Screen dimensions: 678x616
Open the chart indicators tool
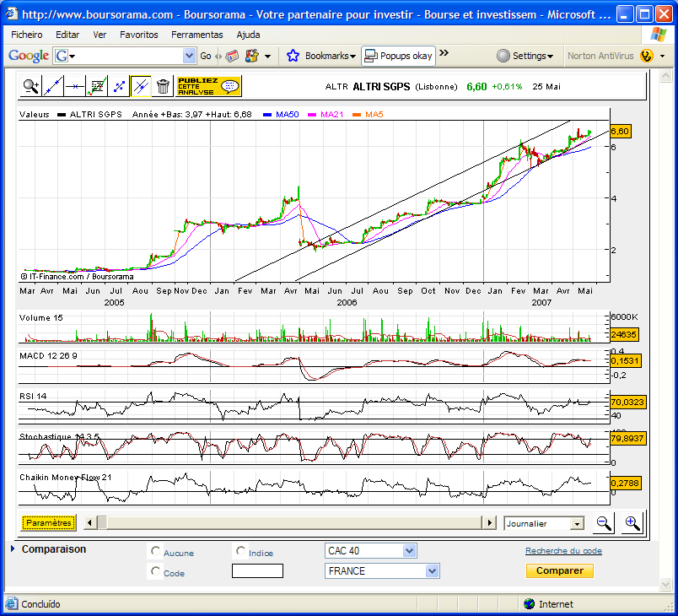click(x=97, y=86)
